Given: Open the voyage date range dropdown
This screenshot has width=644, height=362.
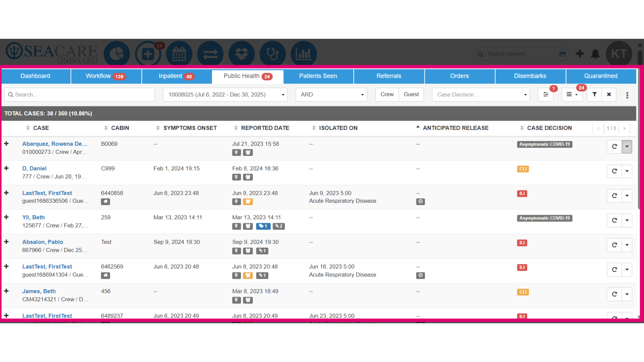Looking at the screenshot, I should 226,95.
